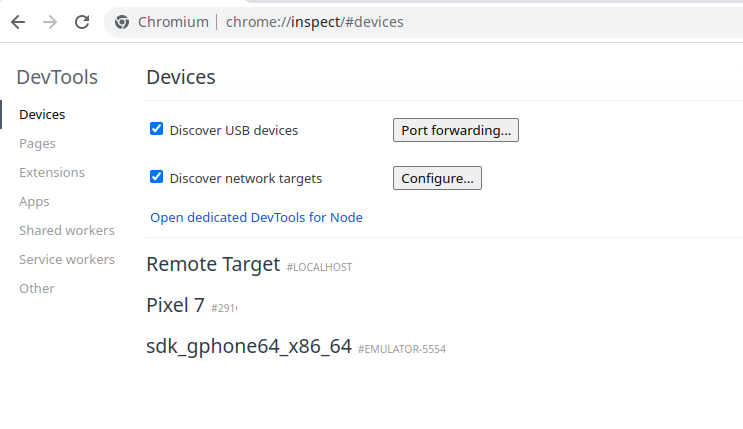Open Port forwarding settings
743x429 pixels.
click(x=455, y=130)
